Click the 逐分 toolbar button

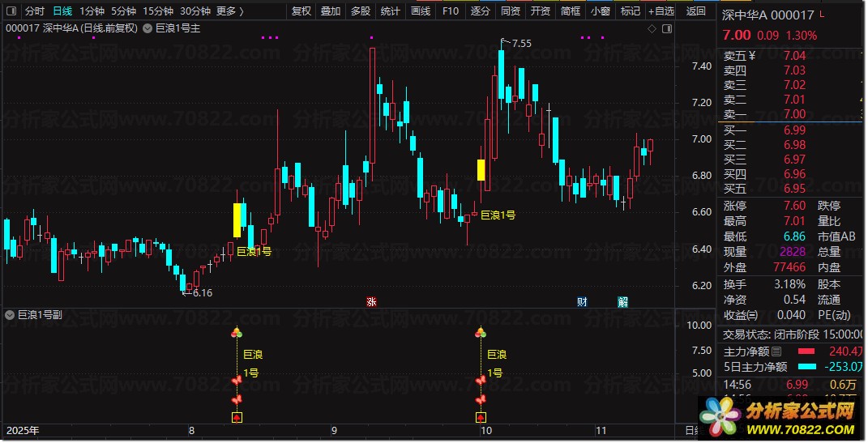481,11
